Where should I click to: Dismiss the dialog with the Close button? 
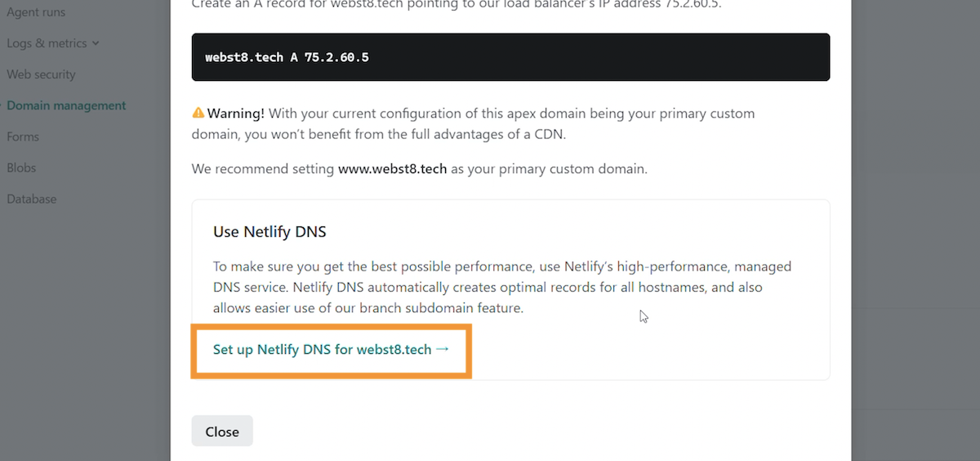[222, 432]
